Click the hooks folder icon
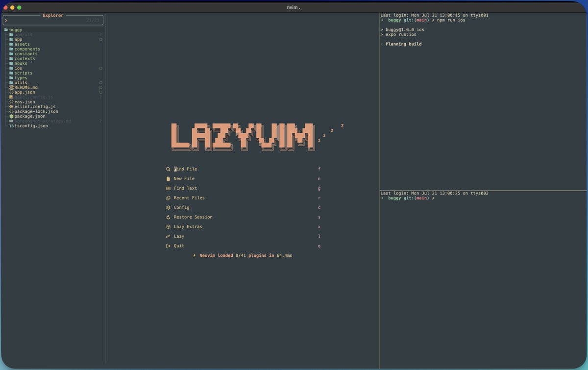The width and height of the screenshot is (588, 370). tap(11, 63)
